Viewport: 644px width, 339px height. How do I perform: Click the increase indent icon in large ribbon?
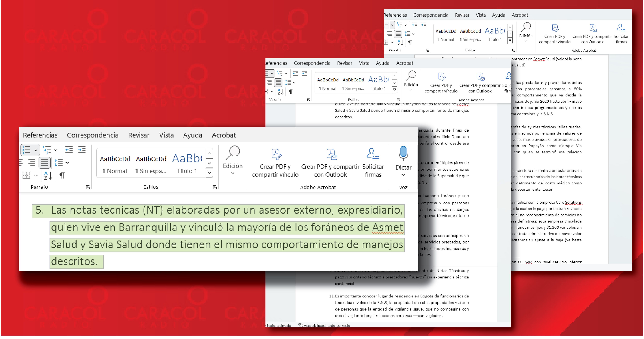[82, 150]
